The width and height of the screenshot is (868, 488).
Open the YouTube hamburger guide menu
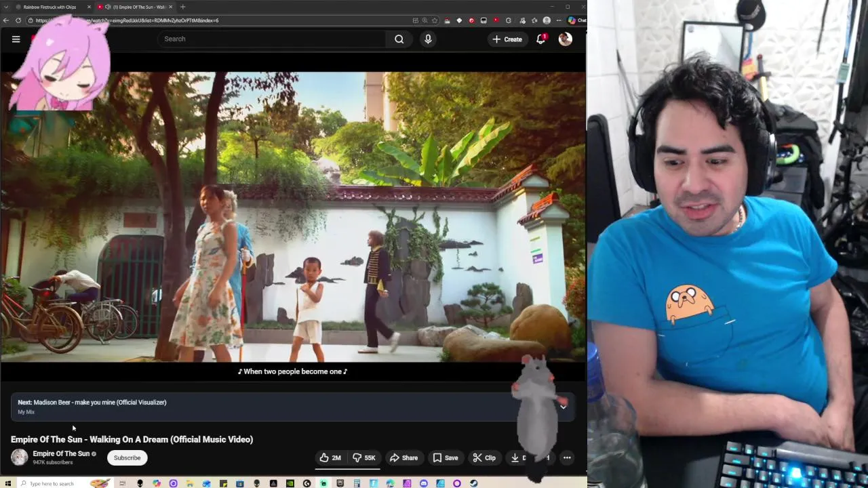tap(16, 39)
